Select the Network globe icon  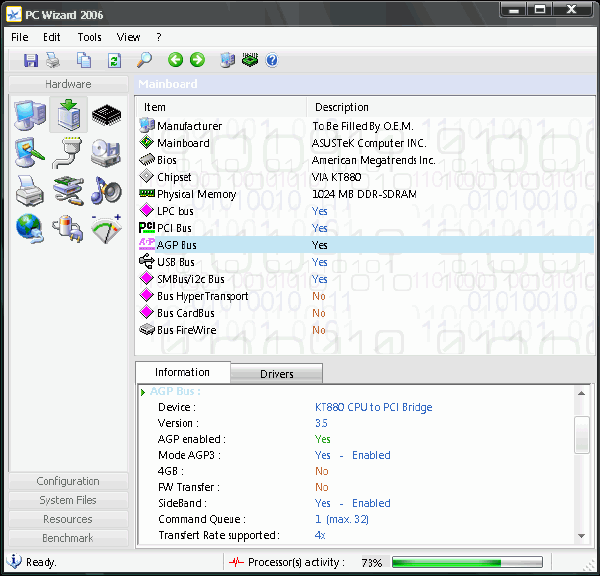pyautogui.click(x=30, y=228)
